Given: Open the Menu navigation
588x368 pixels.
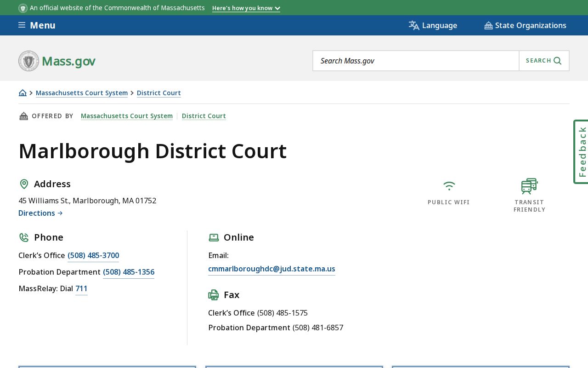Looking at the screenshot, I should 37,25.
